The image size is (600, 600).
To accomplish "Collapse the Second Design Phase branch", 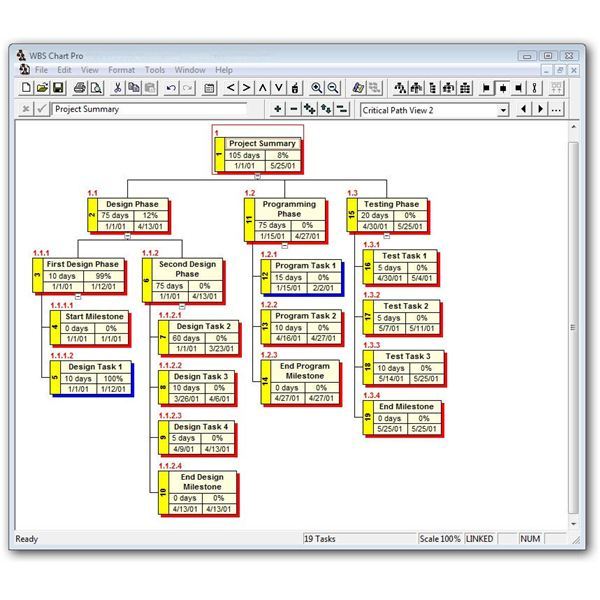I will point(182,307).
